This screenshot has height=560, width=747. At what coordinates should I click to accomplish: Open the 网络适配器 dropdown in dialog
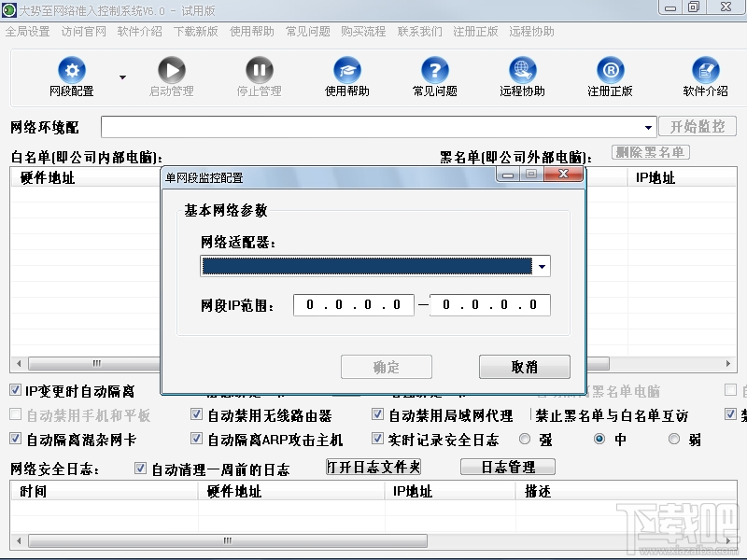click(x=542, y=265)
